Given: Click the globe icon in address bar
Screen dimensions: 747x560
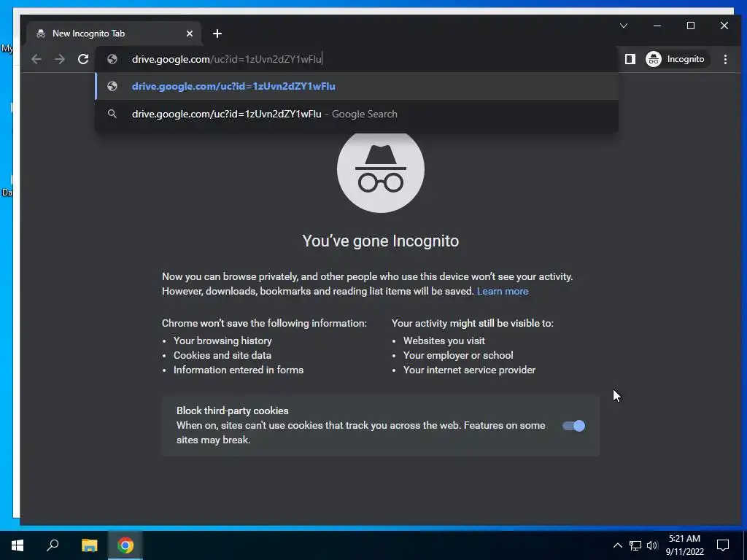Looking at the screenshot, I should (112, 59).
